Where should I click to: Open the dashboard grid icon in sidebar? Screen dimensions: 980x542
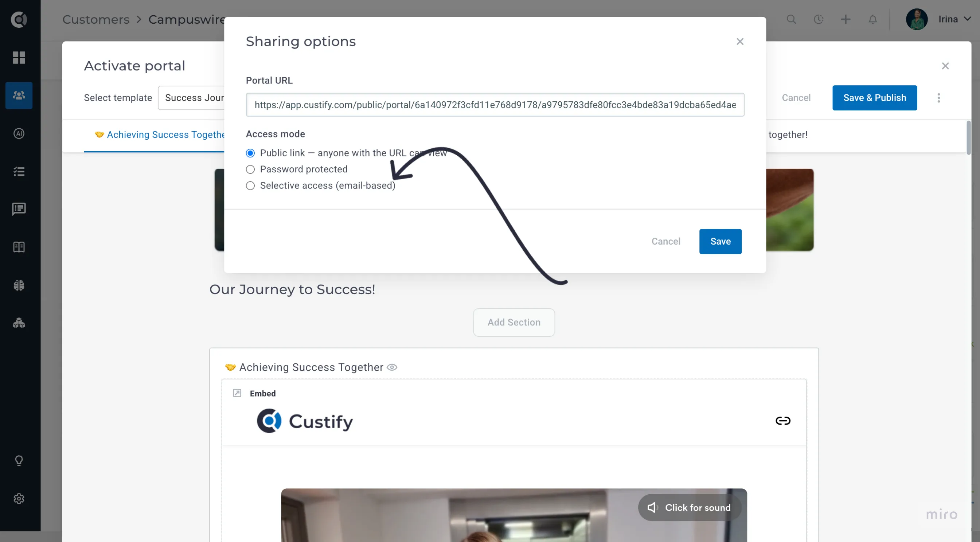(x=19, y=58)
